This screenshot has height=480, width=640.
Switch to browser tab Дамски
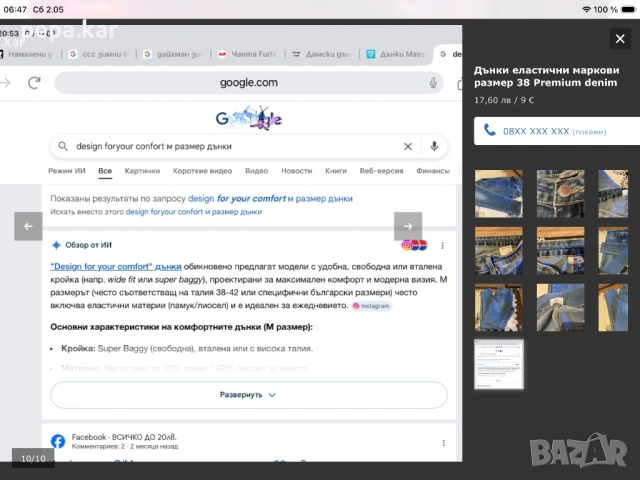click(x=323, y=54)
